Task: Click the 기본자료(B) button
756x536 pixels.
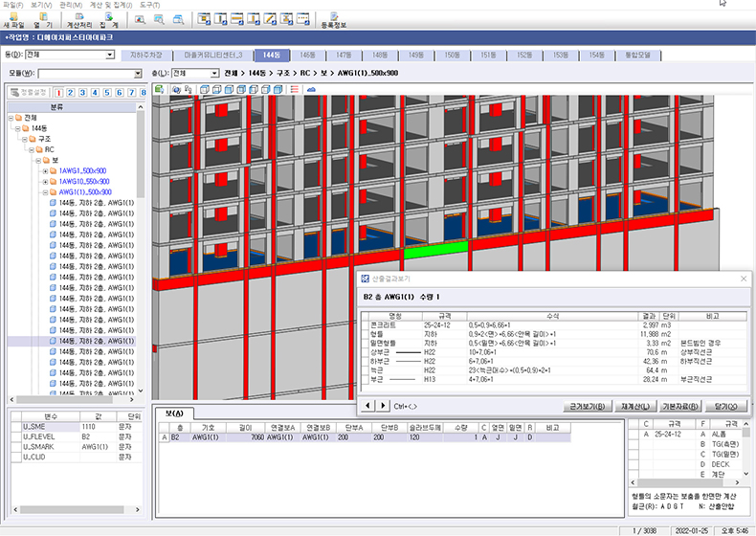Action: pos(680,406)
